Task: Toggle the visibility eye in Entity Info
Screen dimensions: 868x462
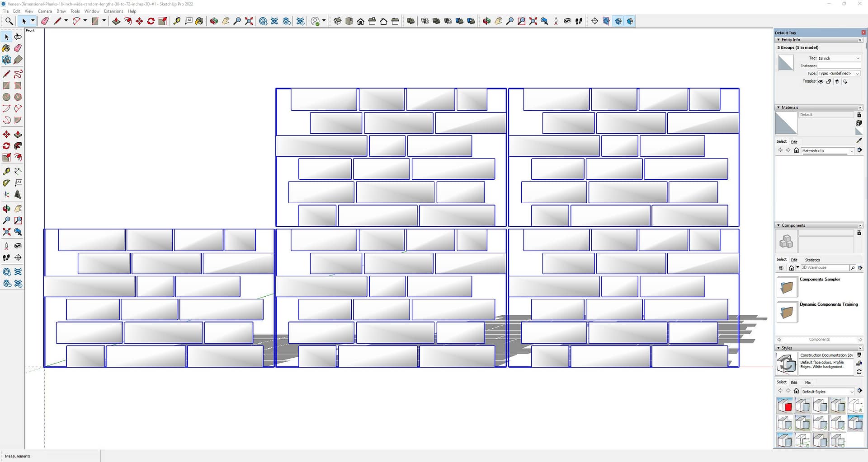Action: [x=821, y=82]
